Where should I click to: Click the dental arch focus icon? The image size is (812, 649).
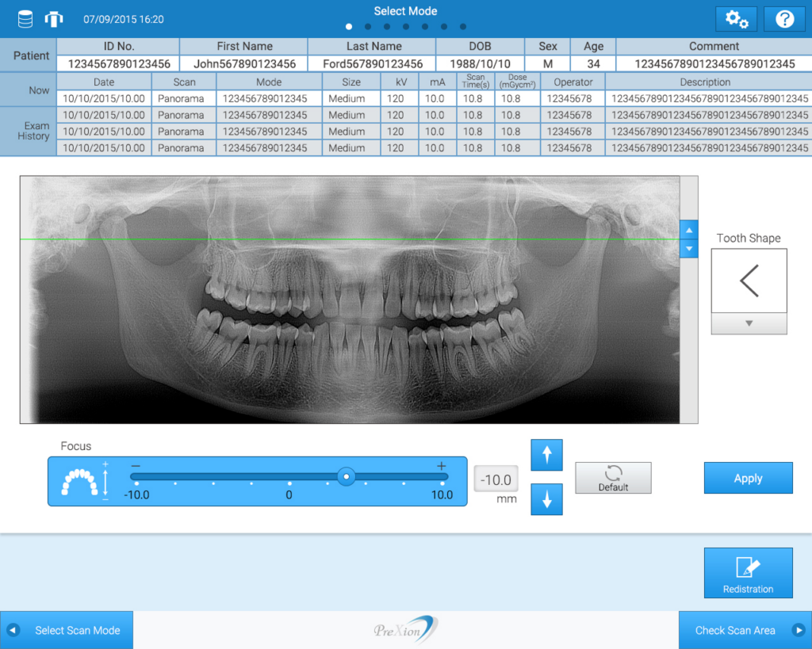click(x=79, y=481)
